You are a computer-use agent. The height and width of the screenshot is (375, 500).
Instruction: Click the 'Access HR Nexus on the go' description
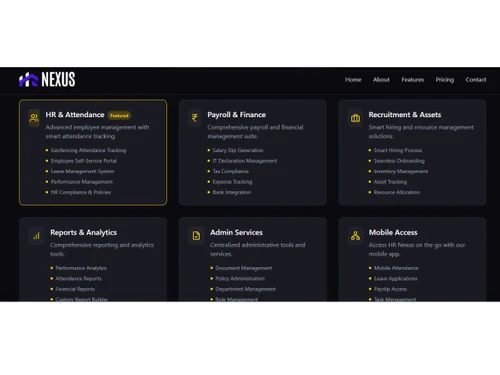click(x=417, y=249)
